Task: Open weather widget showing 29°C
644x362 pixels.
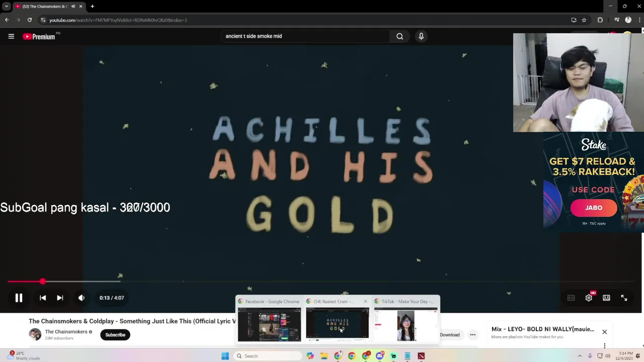Action: point(24,356)
